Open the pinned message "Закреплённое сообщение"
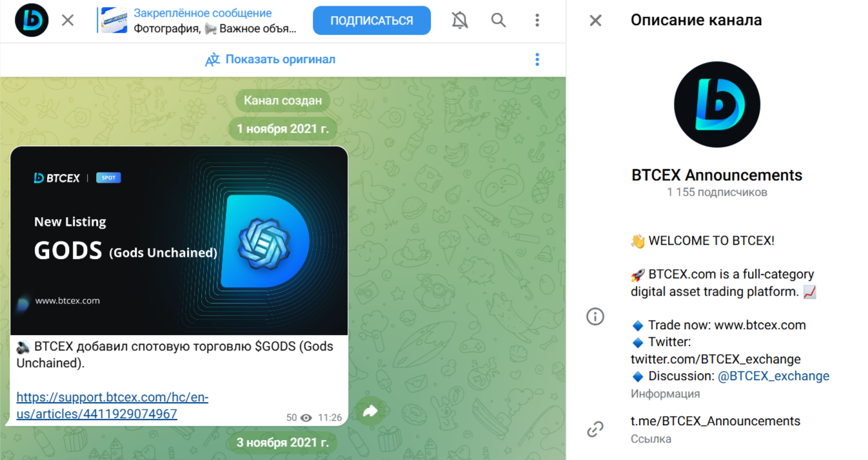Image resolution: width=868 pixels, height=460 pixels. [x=202, y=13]
